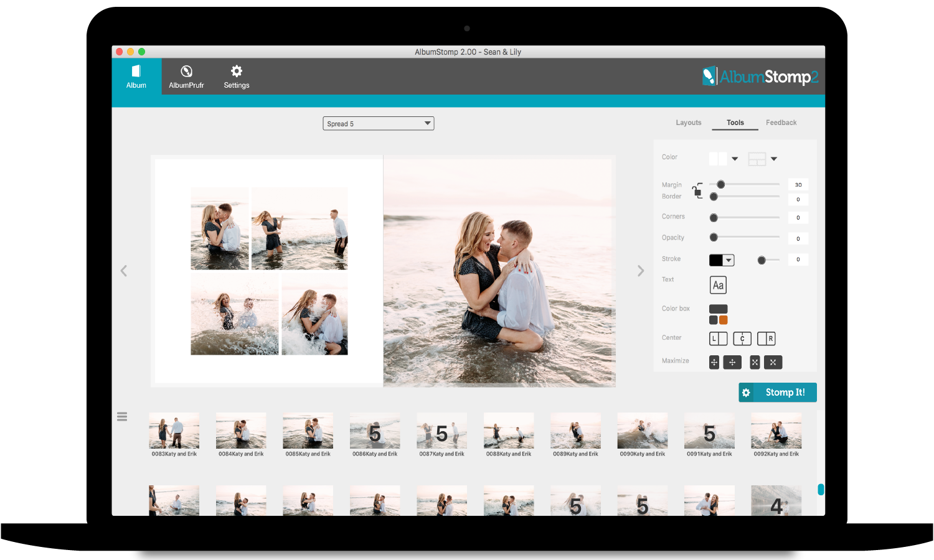Select thumbnail 0083Katy and Erik
The height and width of the screenshot is (560, 934).
click(174, 431)
